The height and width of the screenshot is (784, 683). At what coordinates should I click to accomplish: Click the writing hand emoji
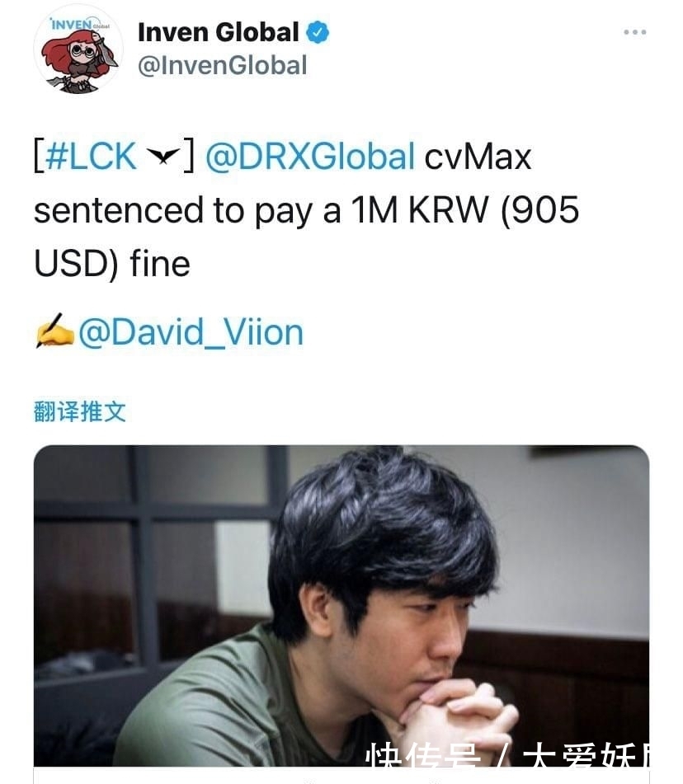[x=54, y=331]
